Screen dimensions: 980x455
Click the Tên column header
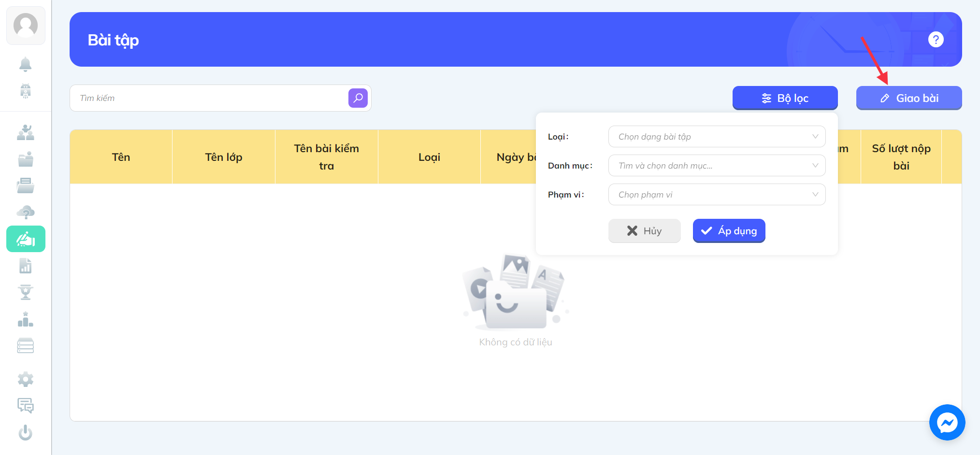tap(121, 157)
